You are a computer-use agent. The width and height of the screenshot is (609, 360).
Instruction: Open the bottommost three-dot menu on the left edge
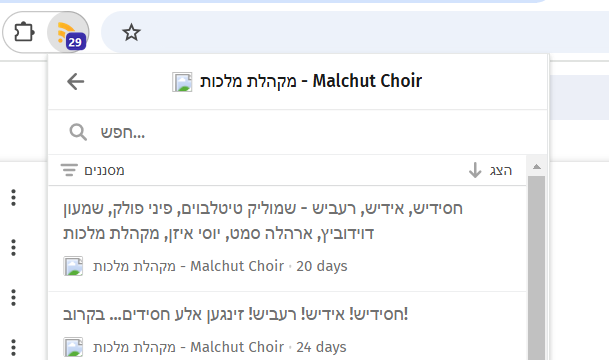[x=14, y=347]
